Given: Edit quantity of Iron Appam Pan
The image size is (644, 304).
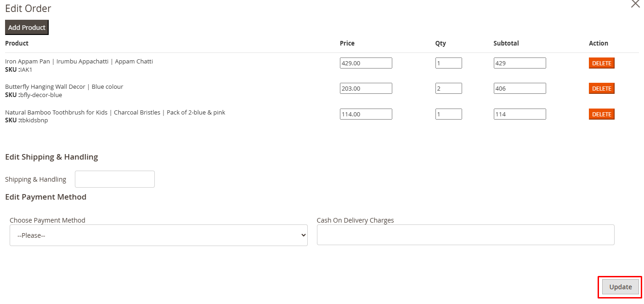Looking at the screenshot, I should pos(449,63).
